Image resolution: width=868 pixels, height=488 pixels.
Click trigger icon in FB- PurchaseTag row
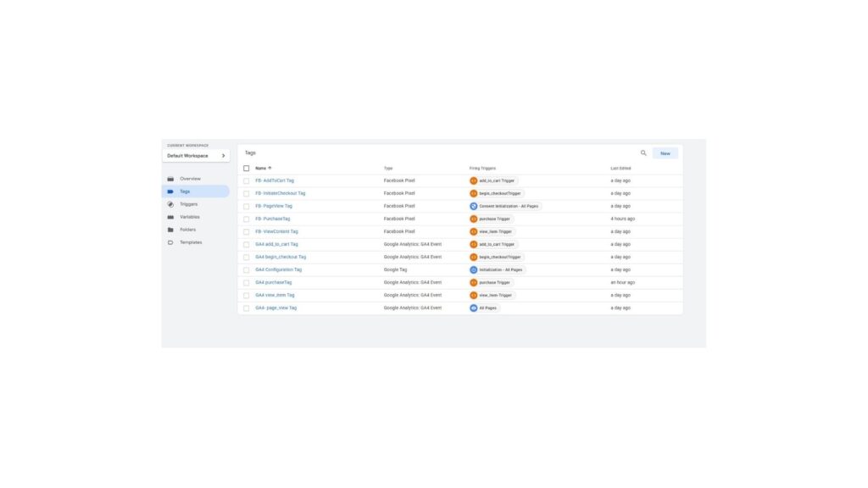(x=473, y=219)
